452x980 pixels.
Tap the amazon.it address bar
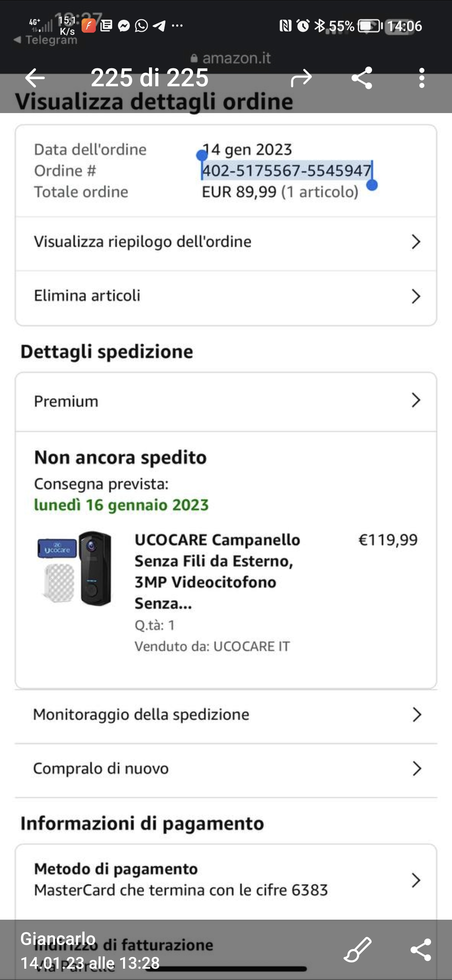[231, 58]
